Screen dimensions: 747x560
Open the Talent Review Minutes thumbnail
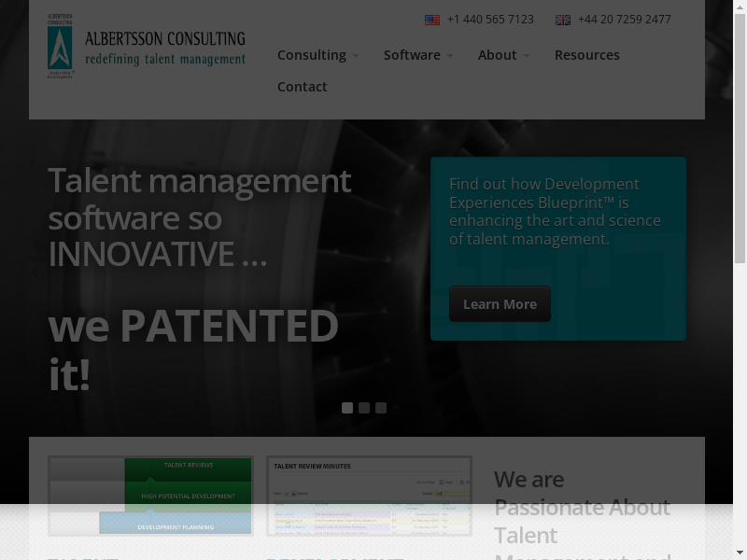(369, 496)
